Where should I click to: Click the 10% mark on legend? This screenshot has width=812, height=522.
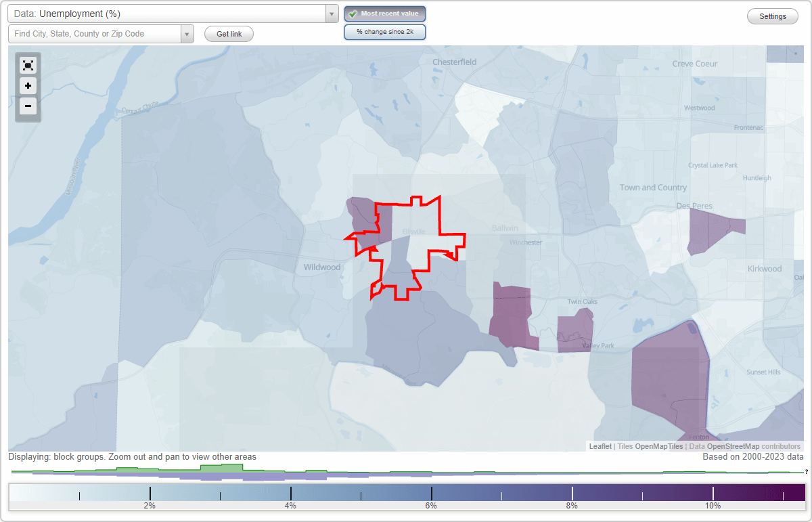pos(713,505)
